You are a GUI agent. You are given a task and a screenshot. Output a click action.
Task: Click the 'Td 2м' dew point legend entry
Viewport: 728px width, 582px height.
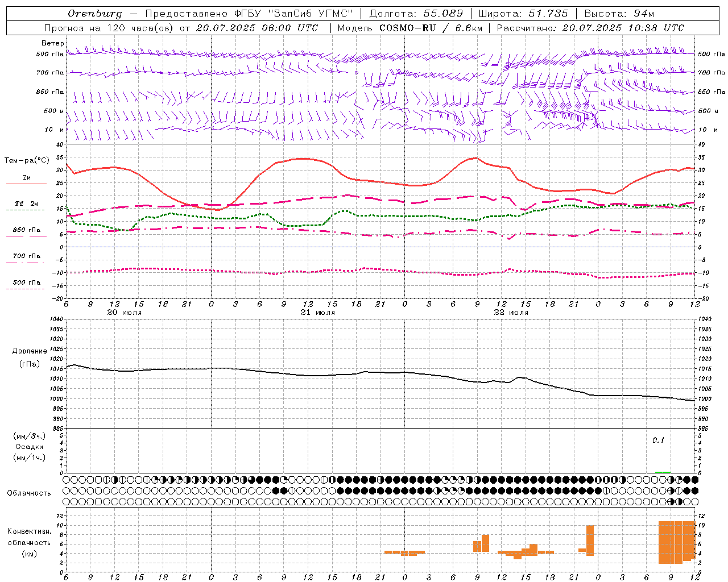pyautogui.click(x=26, y=203)
